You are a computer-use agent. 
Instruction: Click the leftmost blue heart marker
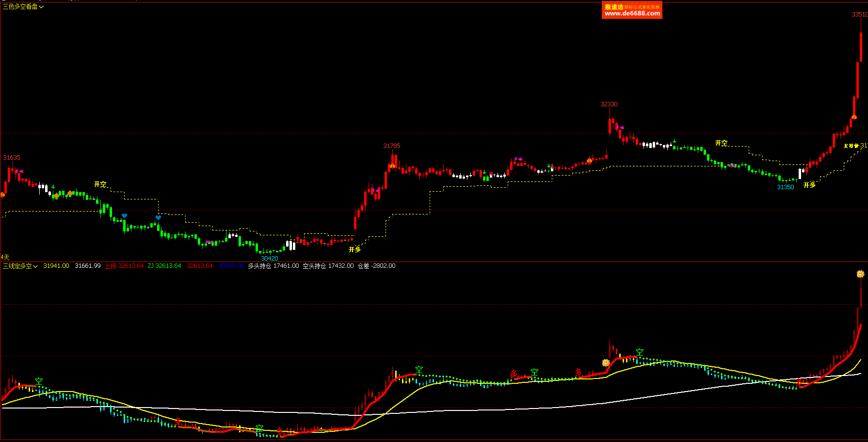coord(124,216)
